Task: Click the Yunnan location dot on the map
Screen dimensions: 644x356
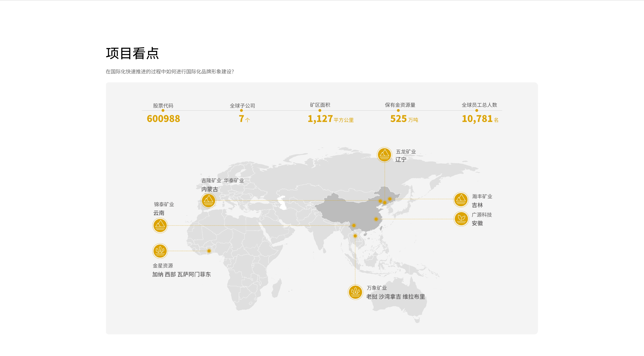Action: tap(354, 226)
